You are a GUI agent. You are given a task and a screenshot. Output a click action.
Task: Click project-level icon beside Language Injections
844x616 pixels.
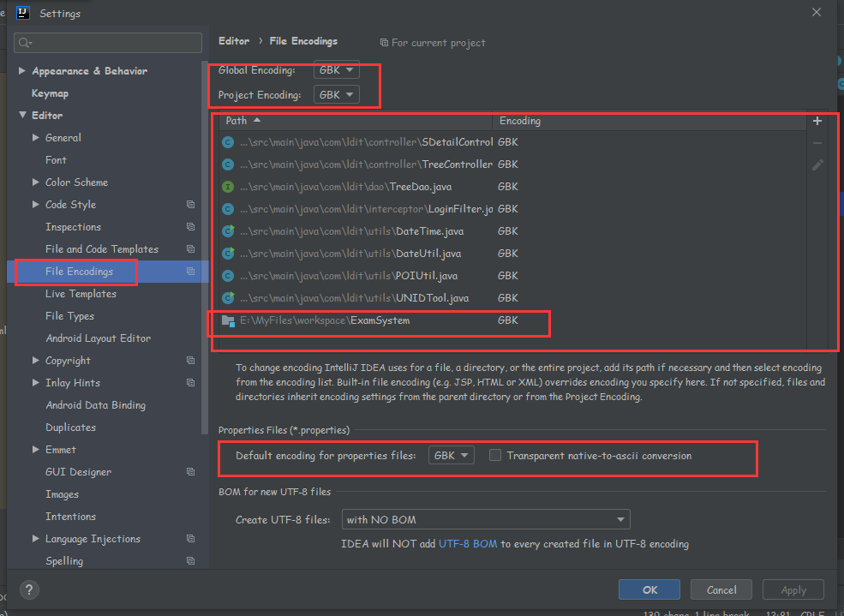190,539
